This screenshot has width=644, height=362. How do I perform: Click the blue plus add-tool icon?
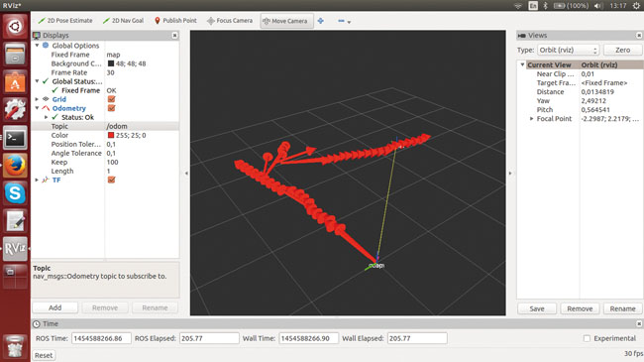click(321, 21)
